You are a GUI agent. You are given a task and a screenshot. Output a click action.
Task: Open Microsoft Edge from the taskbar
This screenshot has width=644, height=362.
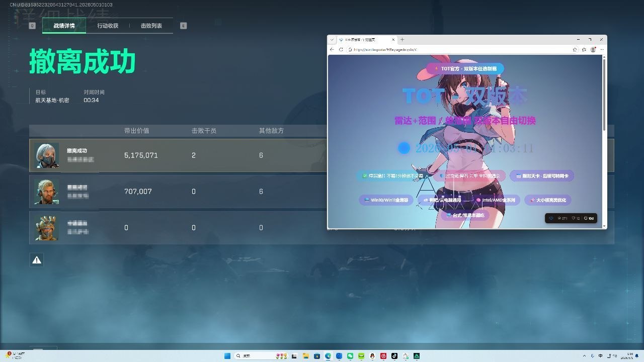coord(328,356)
